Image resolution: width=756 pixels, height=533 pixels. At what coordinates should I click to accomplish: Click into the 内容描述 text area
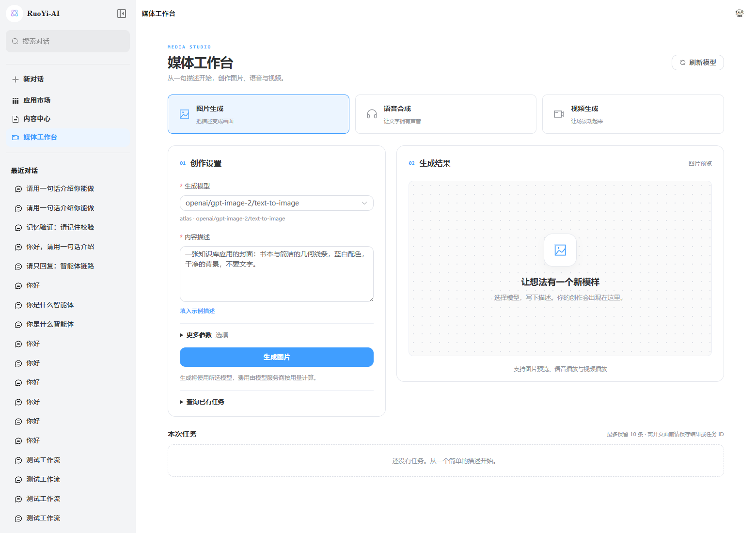pos(277,274)
